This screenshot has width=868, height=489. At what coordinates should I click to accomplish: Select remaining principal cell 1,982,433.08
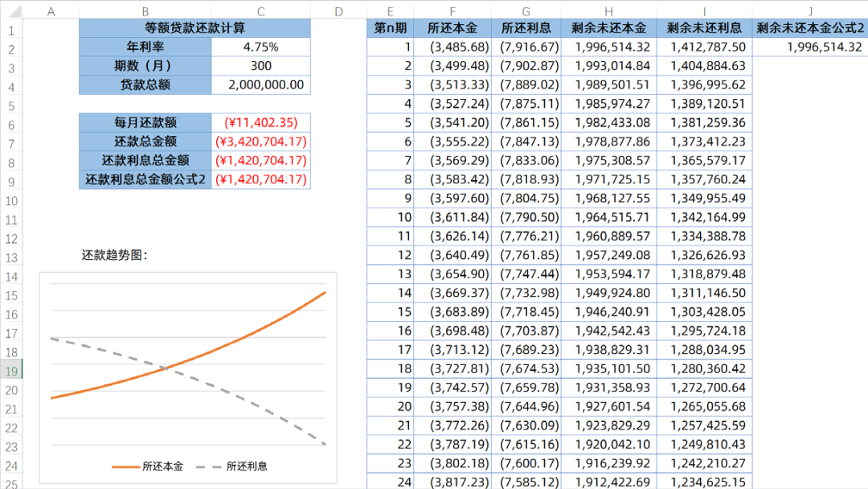(609, 122)
